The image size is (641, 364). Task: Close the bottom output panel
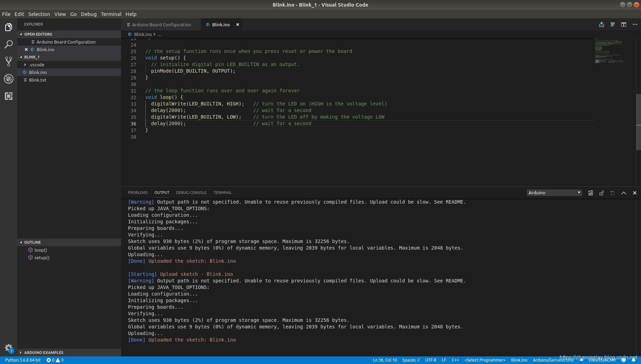(x=635, y=193)
